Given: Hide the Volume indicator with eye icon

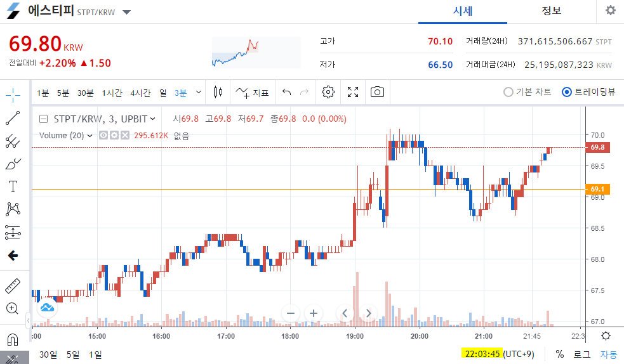Looking at the screenshot, I should point(103,136).
